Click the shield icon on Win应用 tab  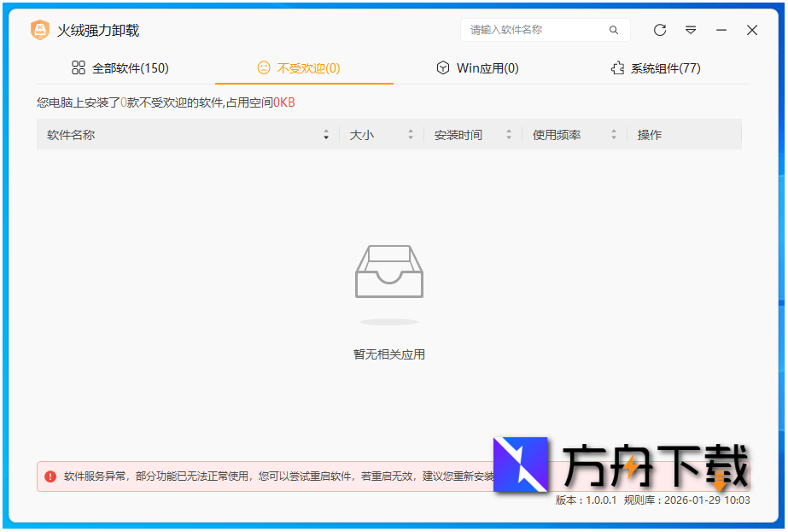[443, 67]
